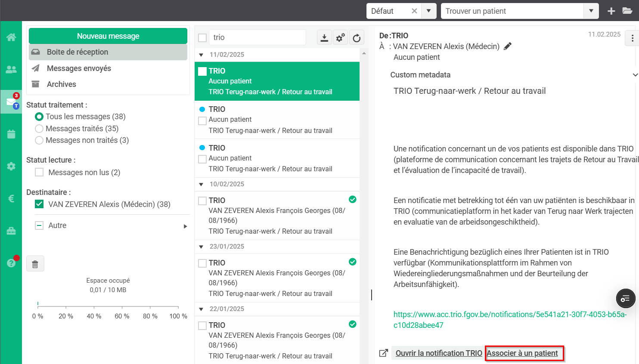Expand the Custom metadata chevron
Image resolution: width=639 pixels, height=364 pixels.
pos(635,75)
